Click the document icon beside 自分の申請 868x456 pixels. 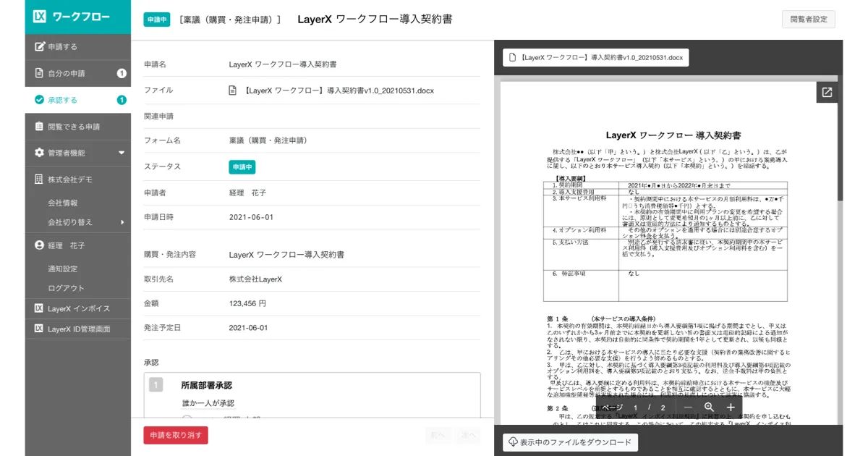coord(40,73)
